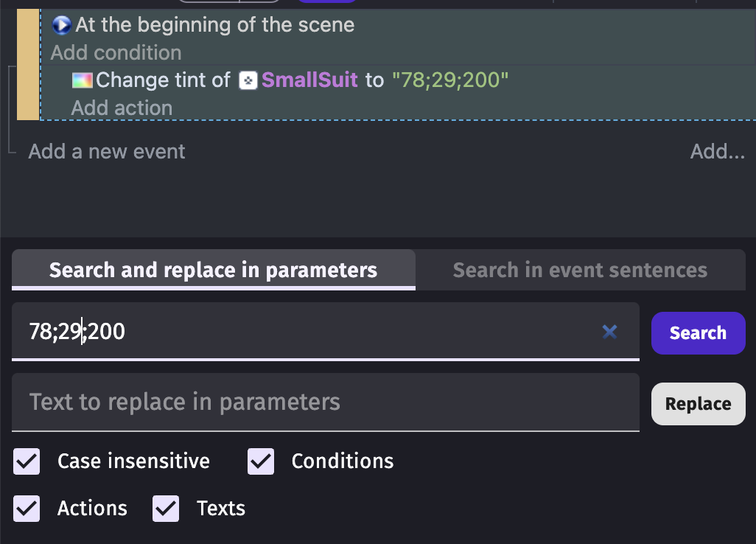Click 'Add condition' under the event
Viewport: 756px width, 544px height.
pyautogui.click(x=116, y=52)
